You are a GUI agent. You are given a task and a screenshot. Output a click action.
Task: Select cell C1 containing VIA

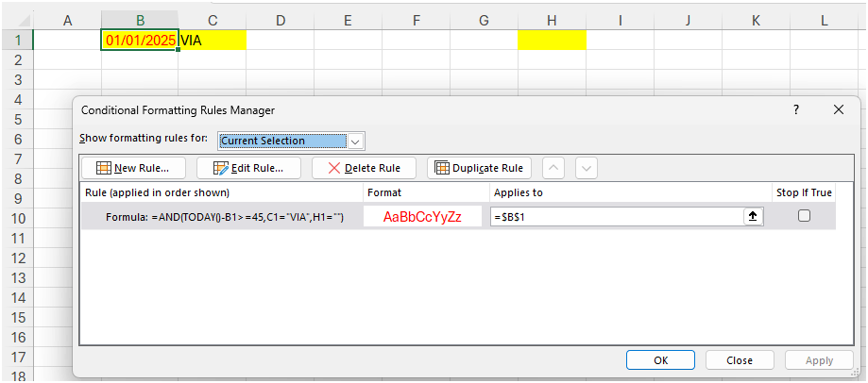tap(212, 40)
